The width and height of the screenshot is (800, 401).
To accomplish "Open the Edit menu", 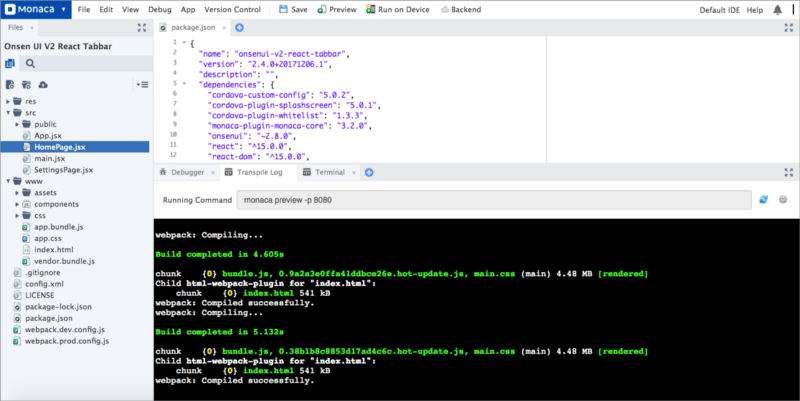I will pyautogui.click(x=106, y=10).
